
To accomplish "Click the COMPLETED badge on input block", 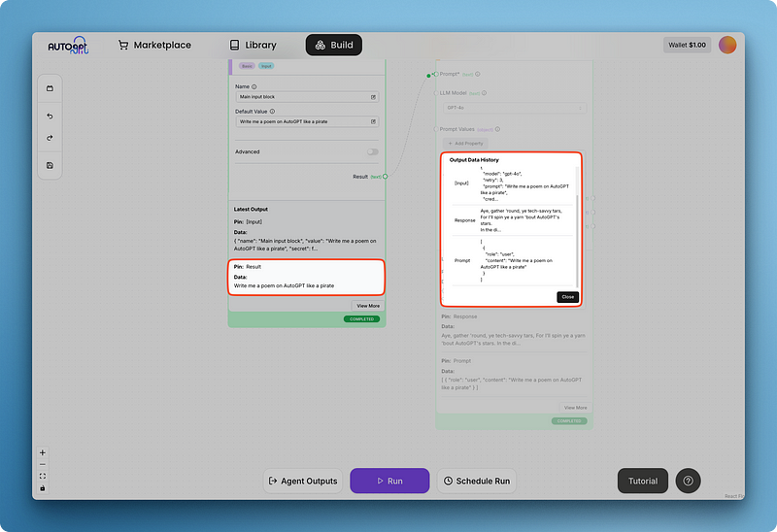I will [361, 319].
